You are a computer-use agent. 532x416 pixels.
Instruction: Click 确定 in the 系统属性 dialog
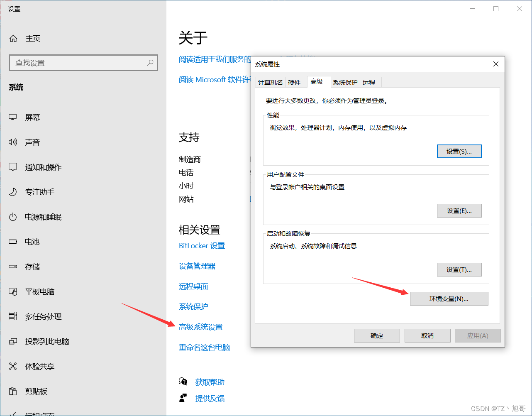click(377, 335)
